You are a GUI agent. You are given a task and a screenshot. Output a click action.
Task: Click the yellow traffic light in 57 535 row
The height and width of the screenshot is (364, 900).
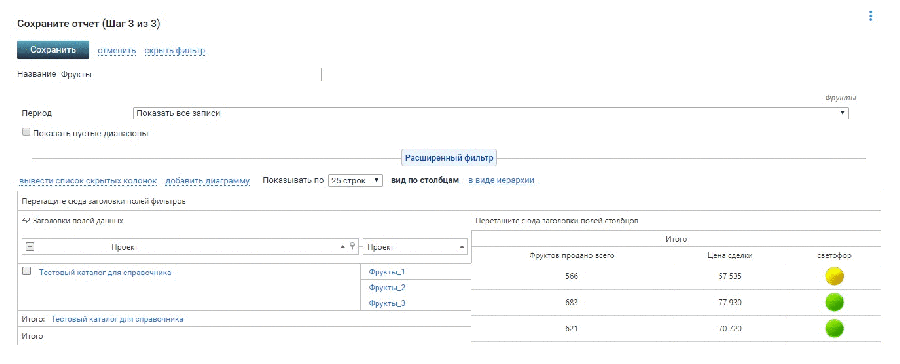coord(835,276)
